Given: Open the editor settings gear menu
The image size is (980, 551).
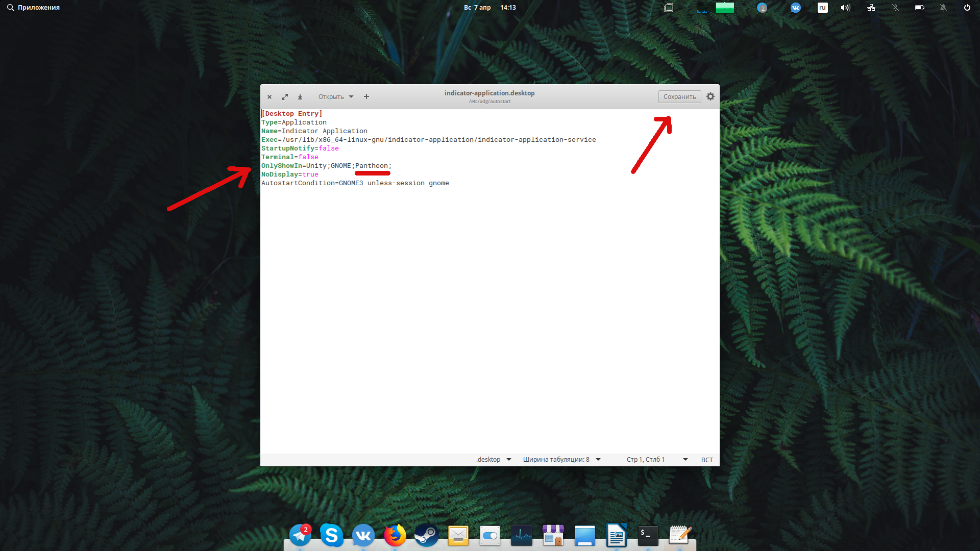Looking at the screenshot, I should pos(710,96).
